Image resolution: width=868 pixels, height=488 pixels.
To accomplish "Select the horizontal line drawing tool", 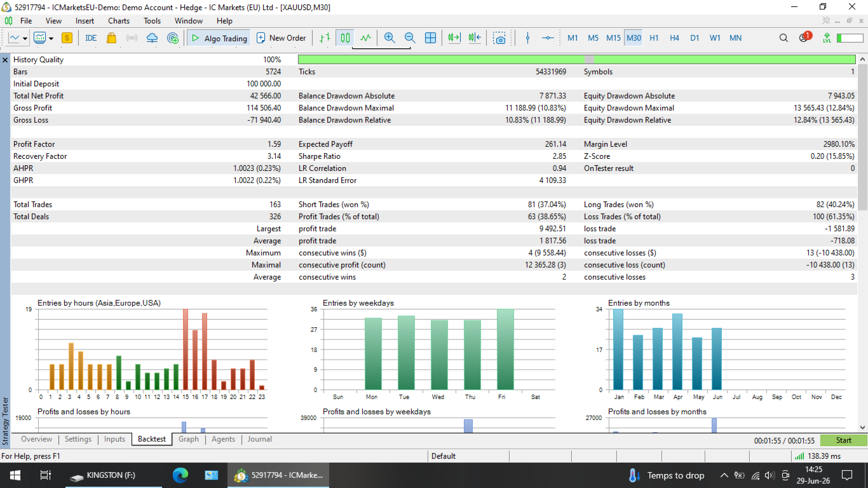I will pos(548,38).
